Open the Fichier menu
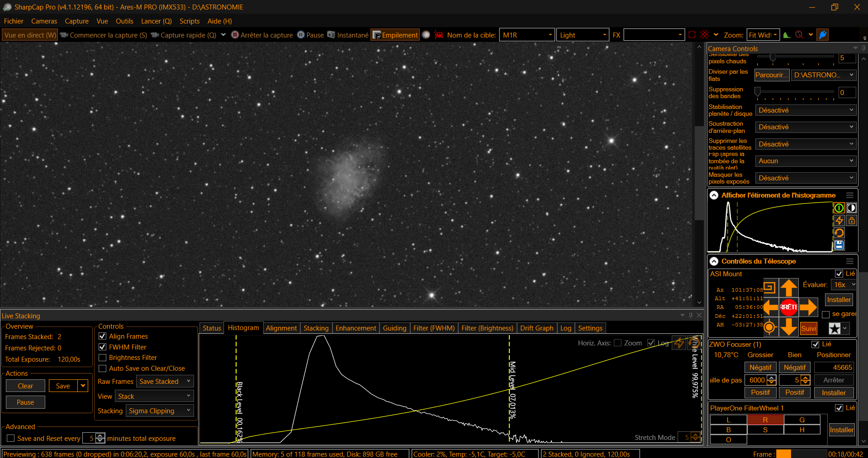 click(x=14, y=21)
